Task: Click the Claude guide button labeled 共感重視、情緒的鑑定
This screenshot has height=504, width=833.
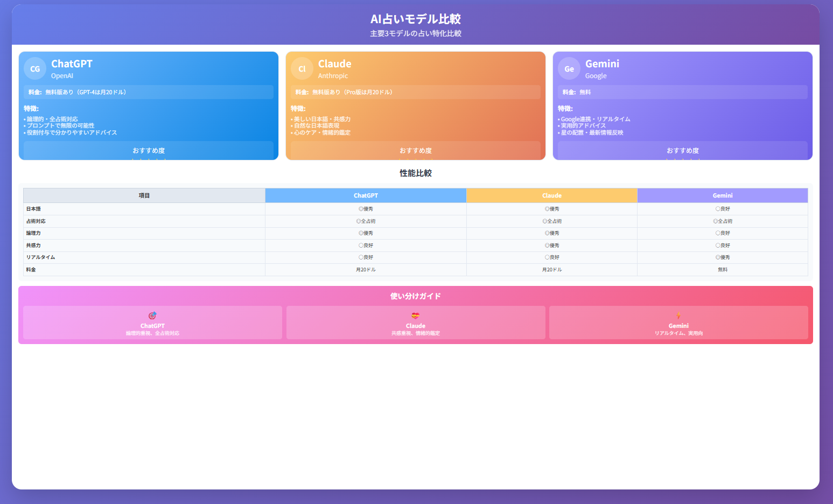Action: (x=416, y=323)
